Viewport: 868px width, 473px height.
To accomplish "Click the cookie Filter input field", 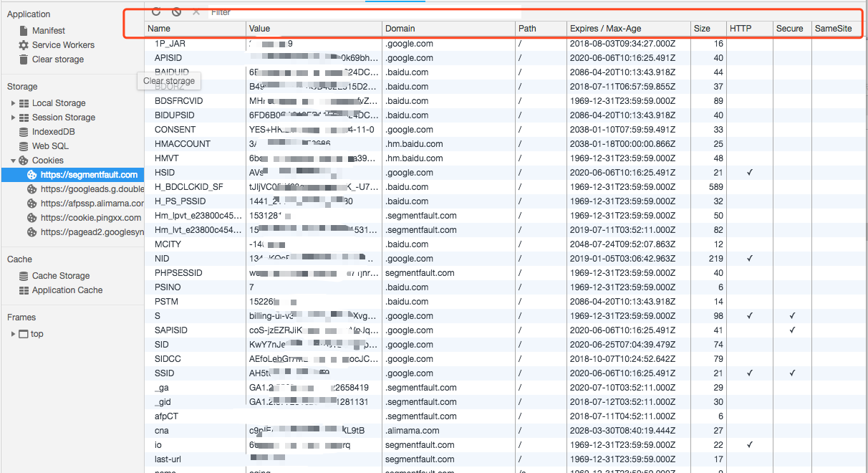I will 530,12.
